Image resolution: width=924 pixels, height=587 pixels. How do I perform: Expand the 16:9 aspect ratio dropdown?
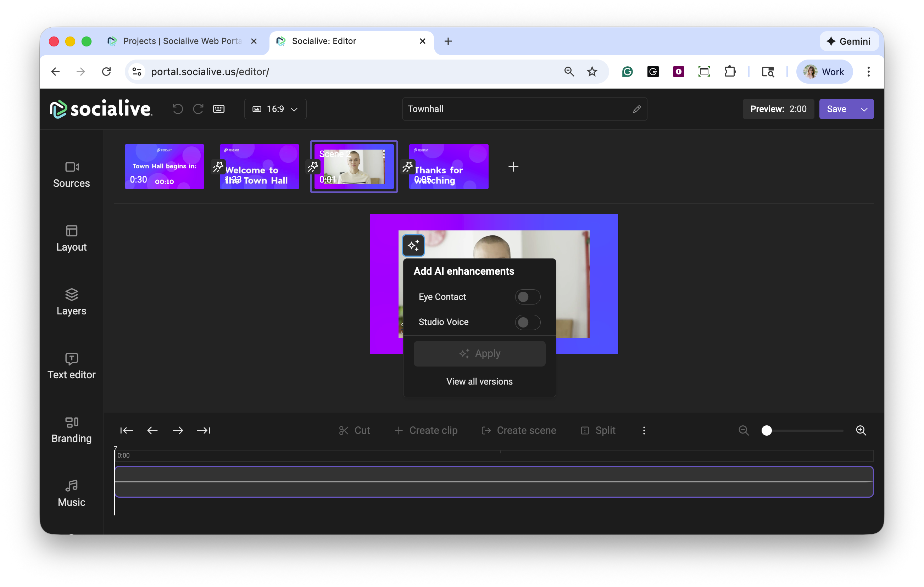click(275, 109)
